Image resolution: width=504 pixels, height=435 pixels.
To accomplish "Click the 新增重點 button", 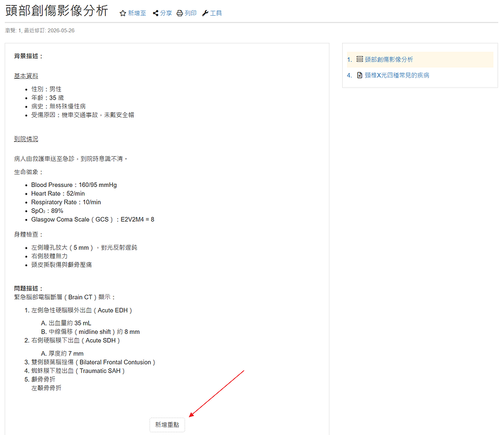I will click(167, 425).
